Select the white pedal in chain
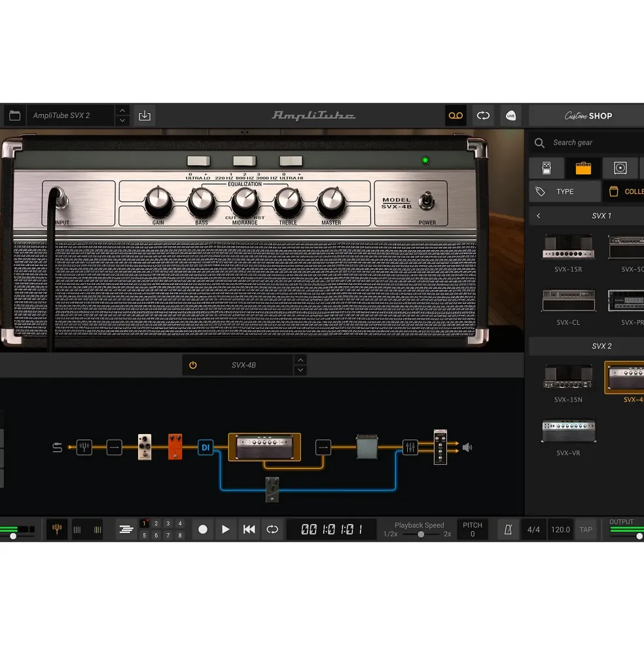Image resolution: width=644 pixels, height=645 pixels. pos(145,447)
